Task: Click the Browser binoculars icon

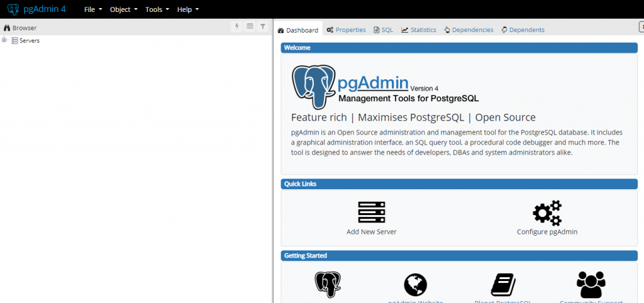Action: tap(6, 28)
